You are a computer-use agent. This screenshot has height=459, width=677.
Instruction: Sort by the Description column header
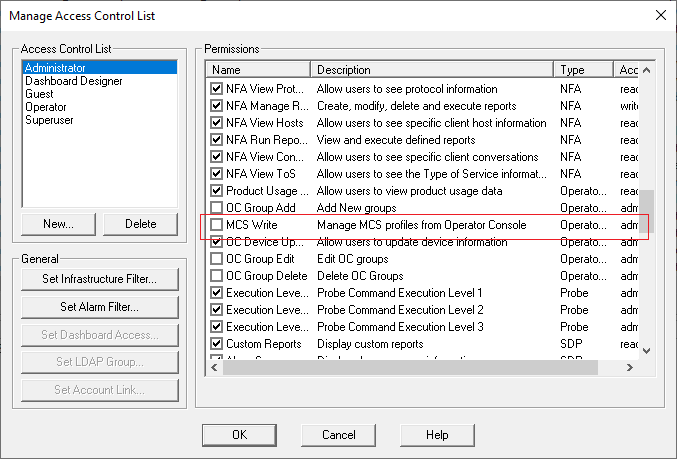[432, 70]
